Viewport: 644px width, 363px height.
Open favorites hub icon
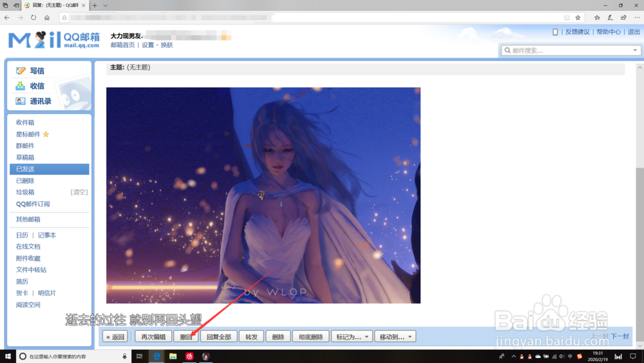click(x=597, y=17)
